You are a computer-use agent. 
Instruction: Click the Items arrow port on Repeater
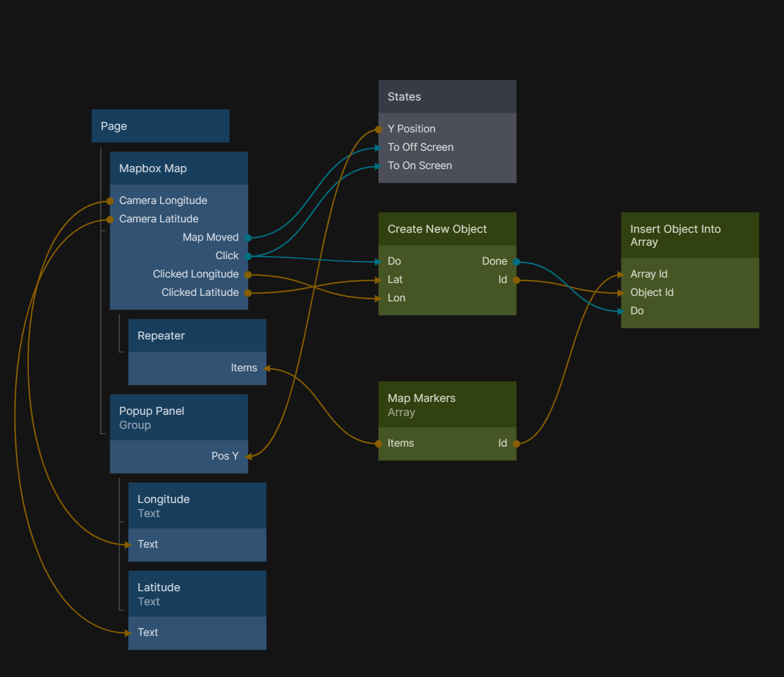[267, 368]
